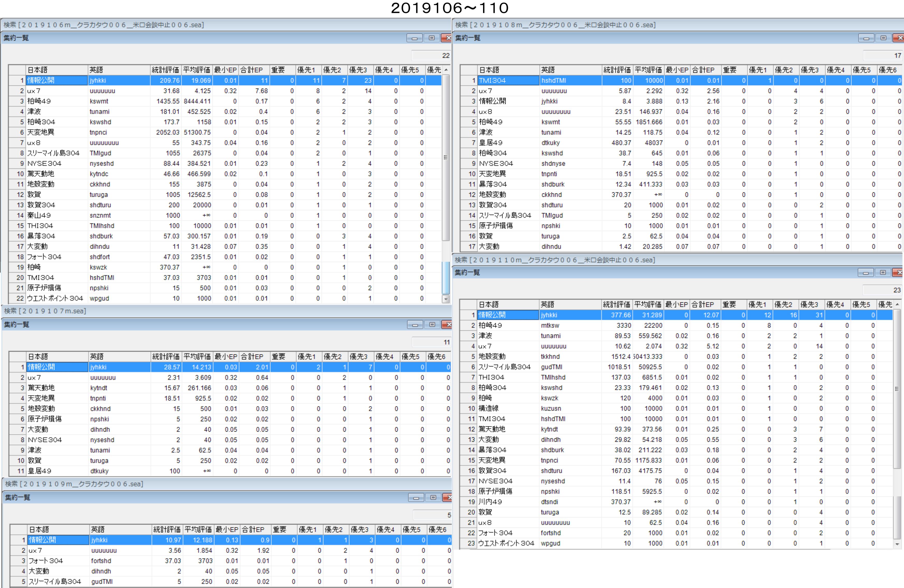904x588 pixels.
Task: Click restore icon of 2019108m 集約一覧 window
Action: pos(883,38)
